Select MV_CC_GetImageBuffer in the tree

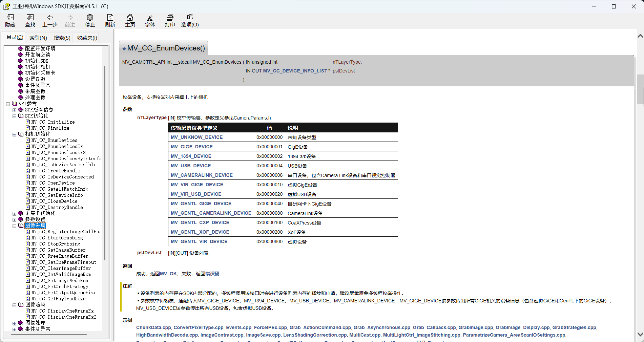point(58,250)
